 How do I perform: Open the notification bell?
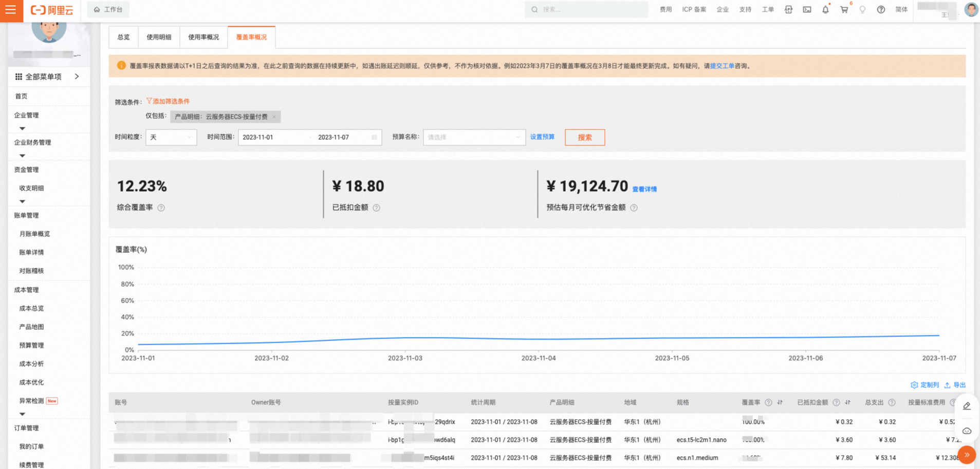click(825, 10)
